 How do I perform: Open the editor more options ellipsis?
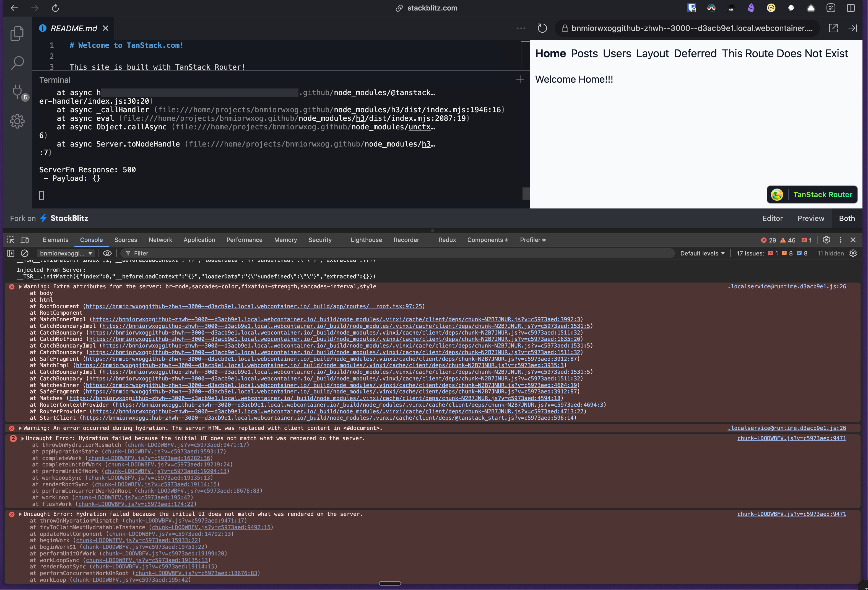521,28
